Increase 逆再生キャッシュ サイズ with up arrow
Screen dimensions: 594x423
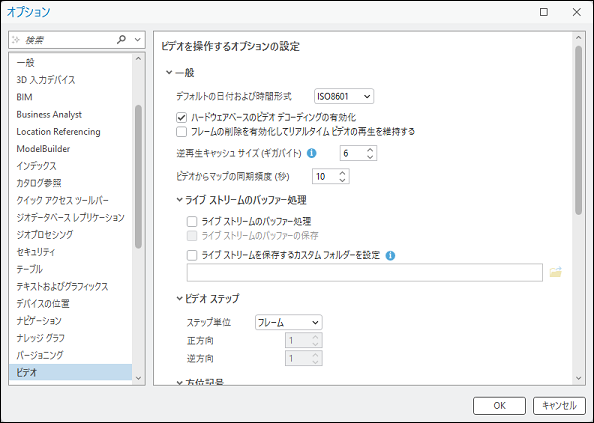pyautogui.click(x=370, y=150)
